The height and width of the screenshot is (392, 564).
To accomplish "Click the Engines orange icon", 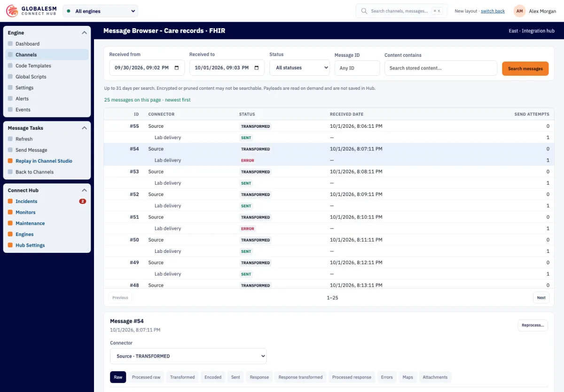I will 10,234.
